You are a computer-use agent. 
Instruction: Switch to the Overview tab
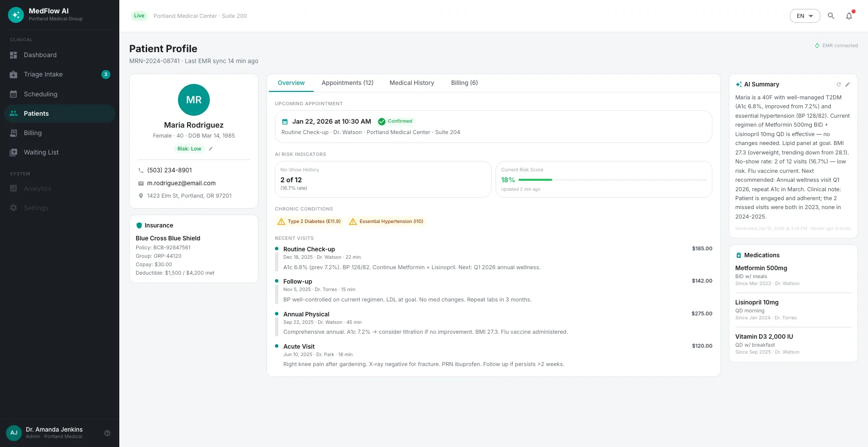[291, 83]
